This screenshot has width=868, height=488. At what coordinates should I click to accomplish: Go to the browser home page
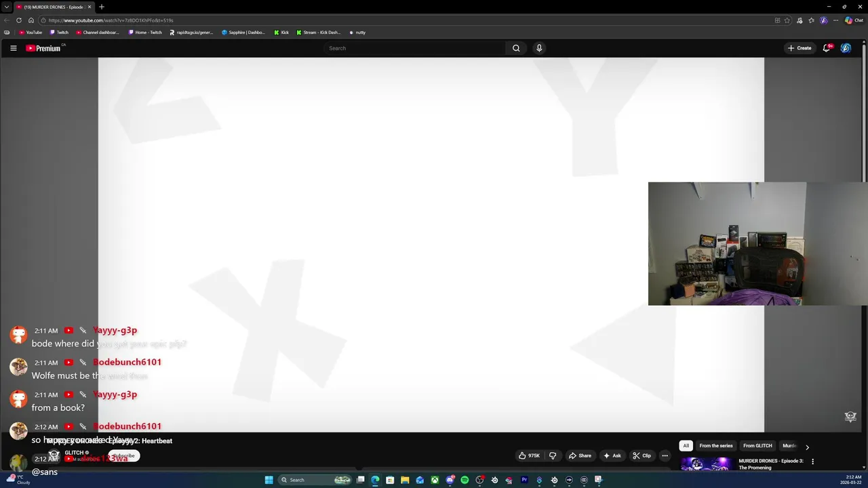pos(31,20)
